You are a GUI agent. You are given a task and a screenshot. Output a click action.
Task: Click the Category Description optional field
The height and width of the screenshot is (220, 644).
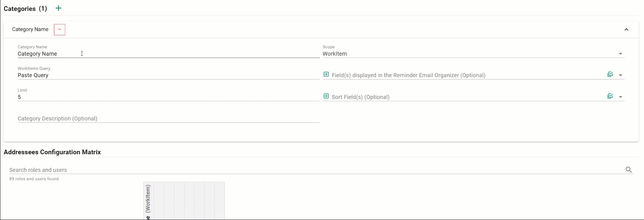[168, 119]
